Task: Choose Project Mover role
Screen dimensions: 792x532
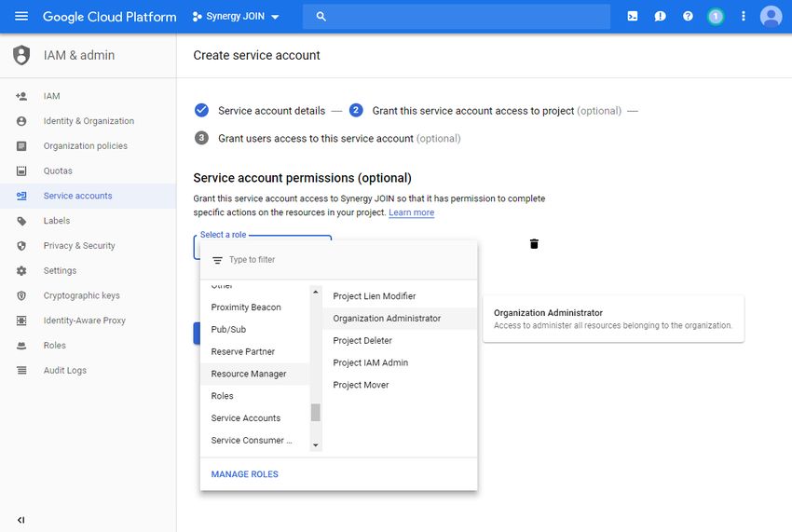Action: coord(400,385)
